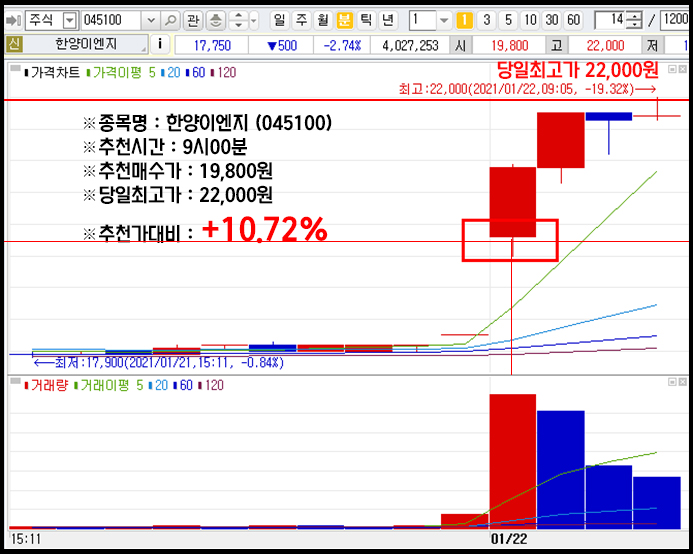Click the up/down stock navigation arrows
Screen dimensions: 693x554
click(238, 20)
